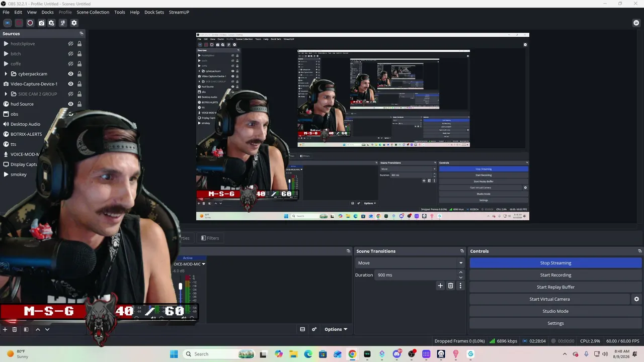Screen dimensions: 644x362
Task: Click the stream toggle icon in toolbar
Action: pyautogui.click(x=8, y=23)
